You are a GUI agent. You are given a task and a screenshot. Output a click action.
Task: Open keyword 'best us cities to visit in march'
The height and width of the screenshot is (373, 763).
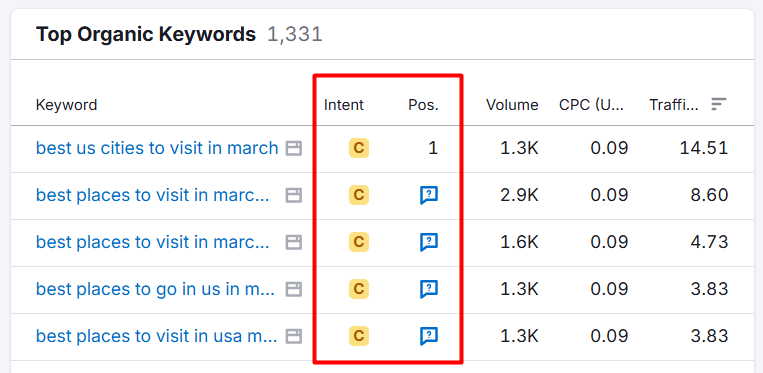click(157, 148)
